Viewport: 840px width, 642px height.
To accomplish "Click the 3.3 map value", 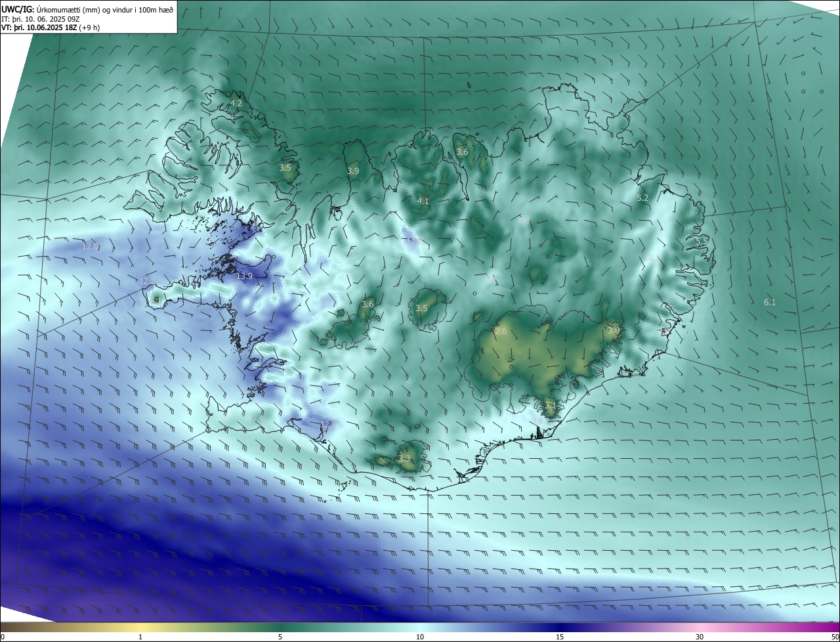I will coord(404,459).
